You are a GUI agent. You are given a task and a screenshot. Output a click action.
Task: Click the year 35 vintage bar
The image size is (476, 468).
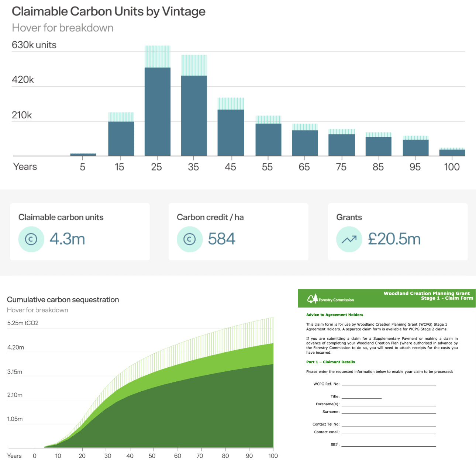pos(194,114)
